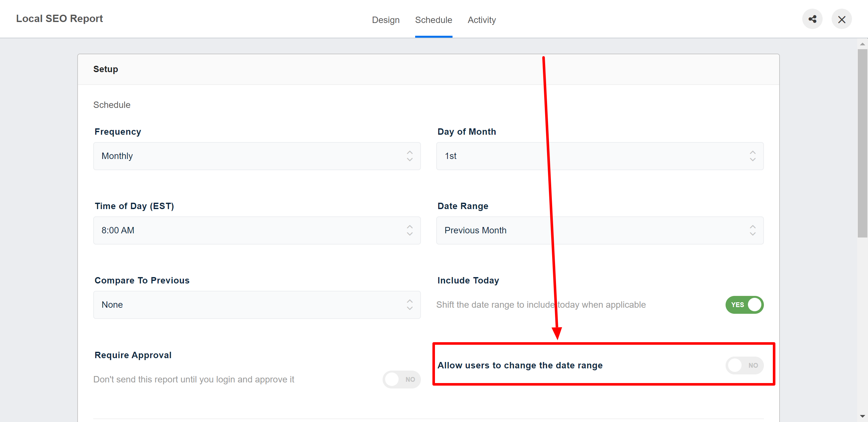Turn on Allow users to change date range

[744, 365]
